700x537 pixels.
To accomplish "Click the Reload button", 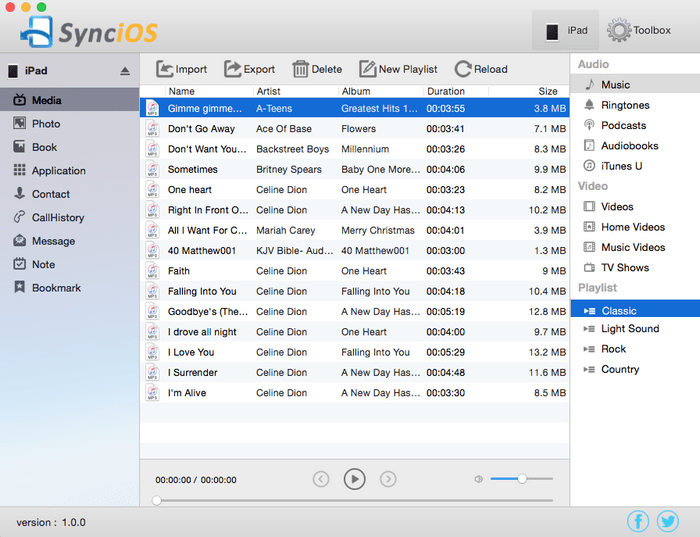I will click(x=481, y=69).
